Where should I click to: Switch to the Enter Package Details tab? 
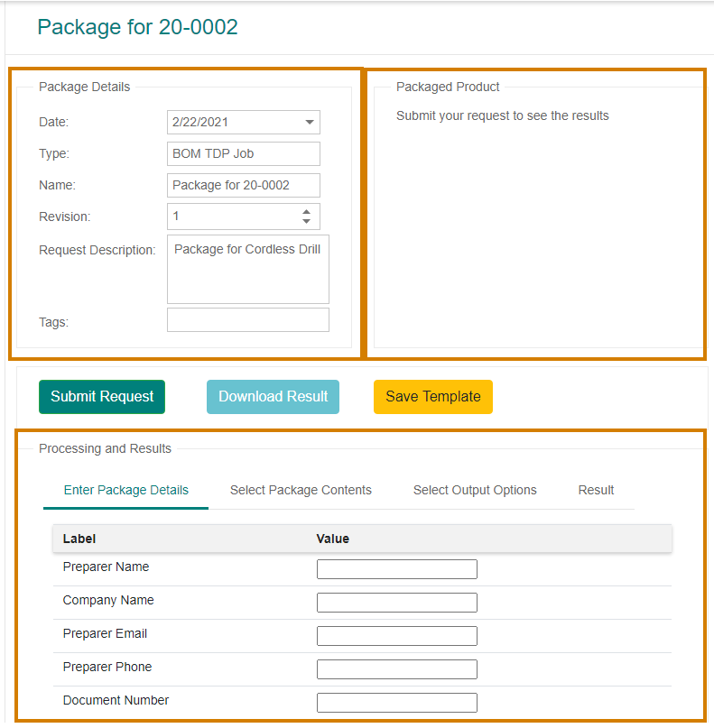tap(125, 490)
